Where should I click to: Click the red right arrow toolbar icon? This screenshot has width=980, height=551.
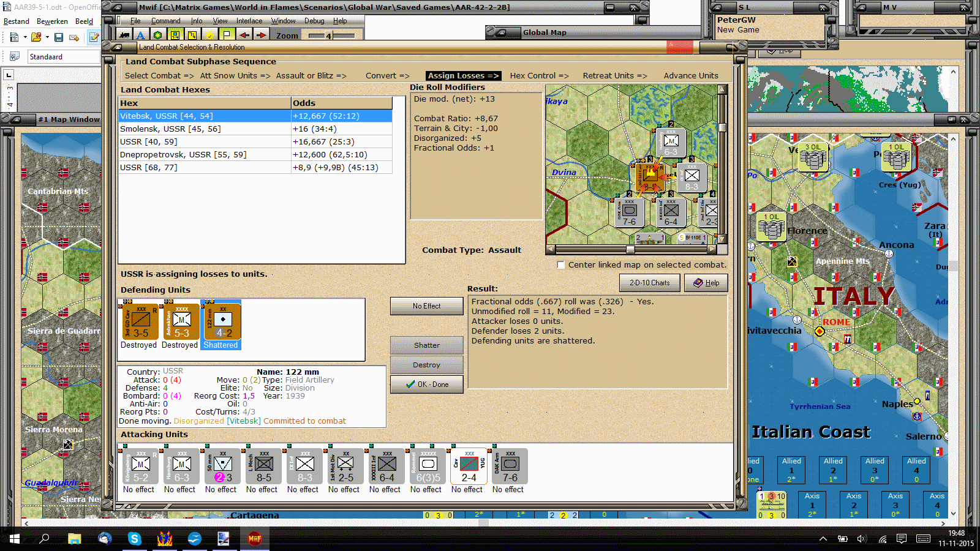coord(261,36)
